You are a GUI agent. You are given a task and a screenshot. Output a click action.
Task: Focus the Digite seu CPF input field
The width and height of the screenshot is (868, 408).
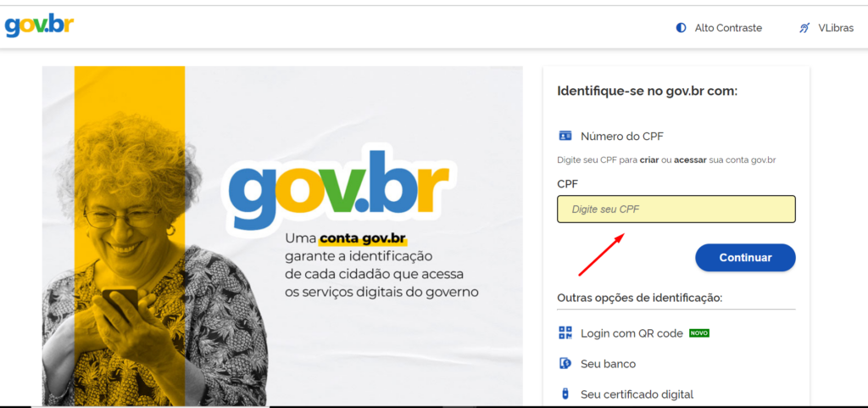point(676,210)
